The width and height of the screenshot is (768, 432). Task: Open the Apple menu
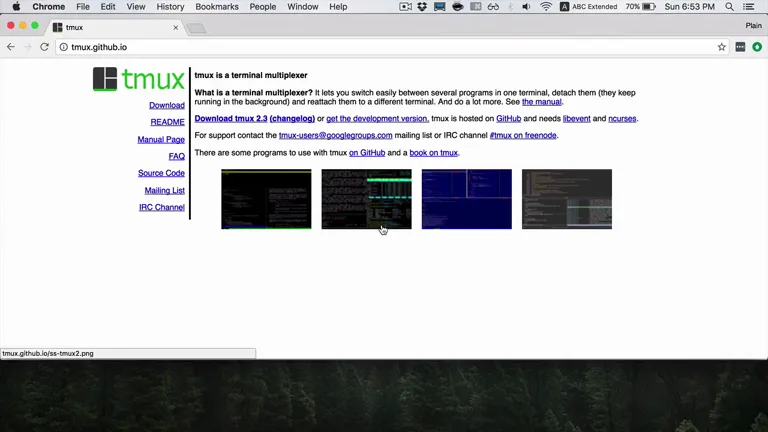(16, 7)
